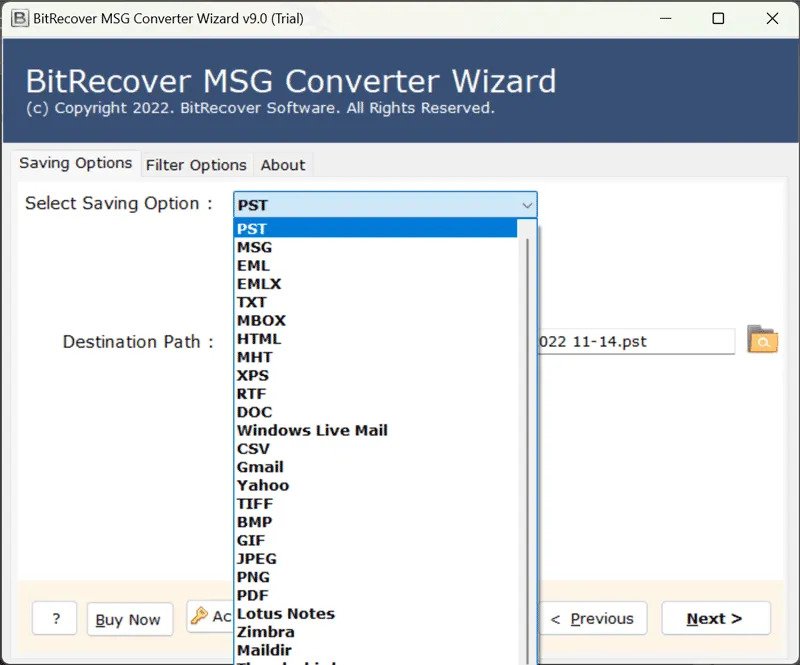Pick JPEG in the saving options

tap(376, 559)
